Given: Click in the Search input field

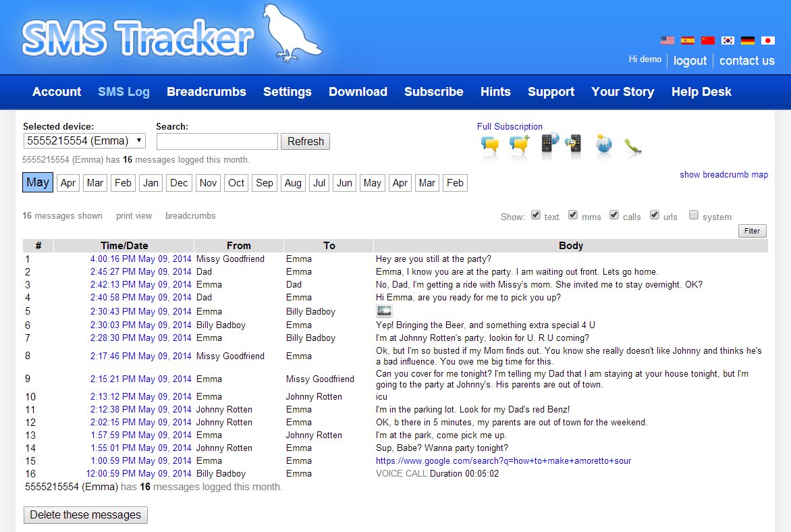Looking at the screenshot, I should click(217, 141).
